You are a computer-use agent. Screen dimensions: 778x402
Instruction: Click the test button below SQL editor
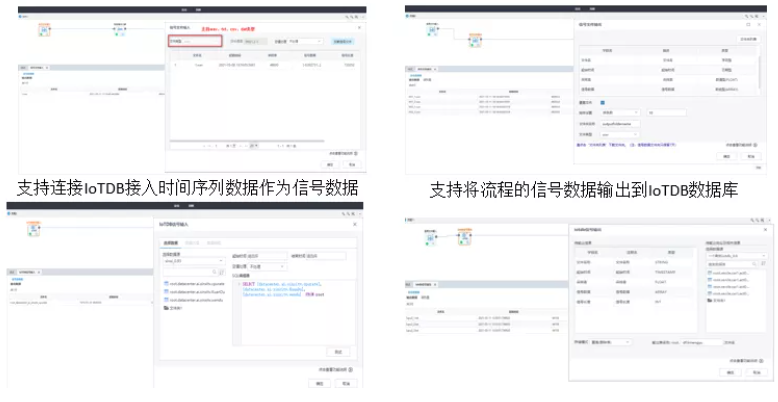(338, 351)
